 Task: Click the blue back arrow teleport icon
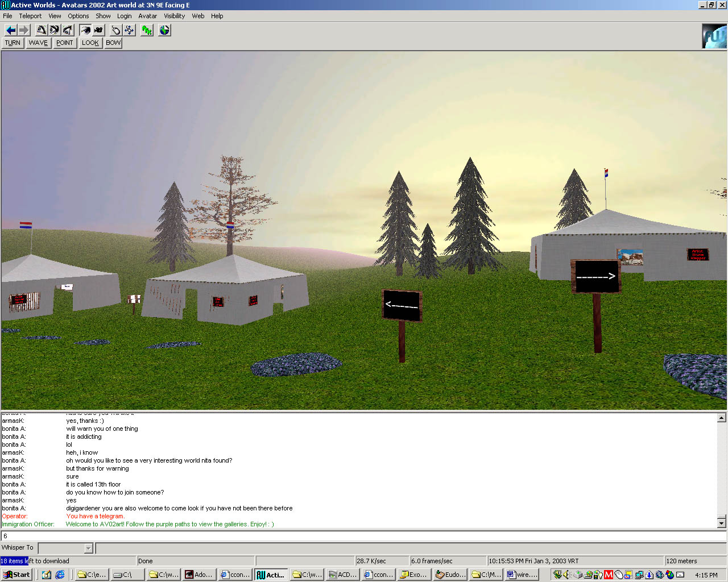[x=10, y=30]
